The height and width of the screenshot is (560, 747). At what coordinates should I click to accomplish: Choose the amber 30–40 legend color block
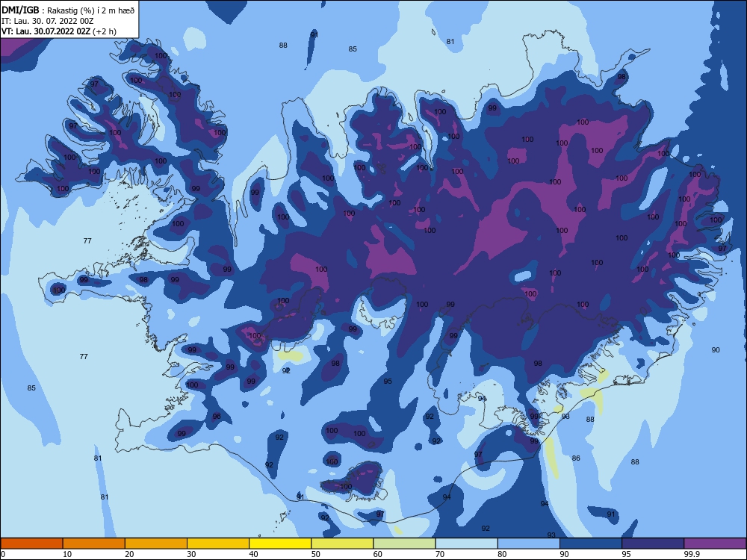click(x=218, y=544)
